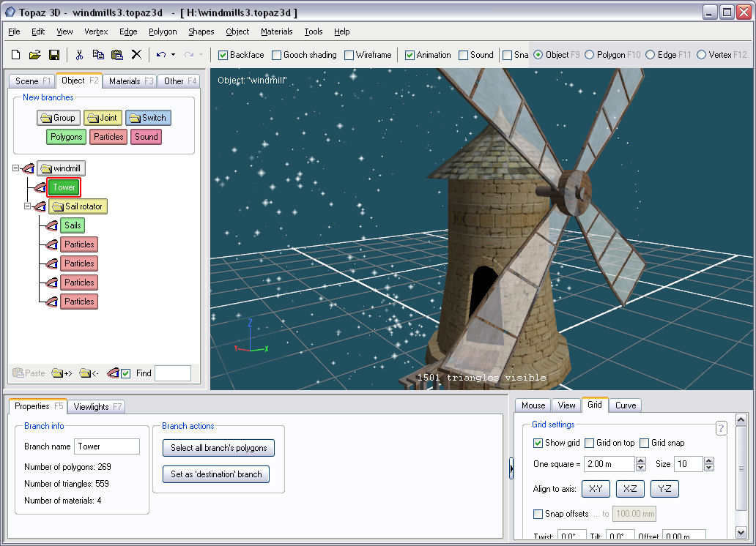This screenshot has height=546, width=756.
Task: Save the scene with the floppy disk icon
Action: tap(53, 55)
